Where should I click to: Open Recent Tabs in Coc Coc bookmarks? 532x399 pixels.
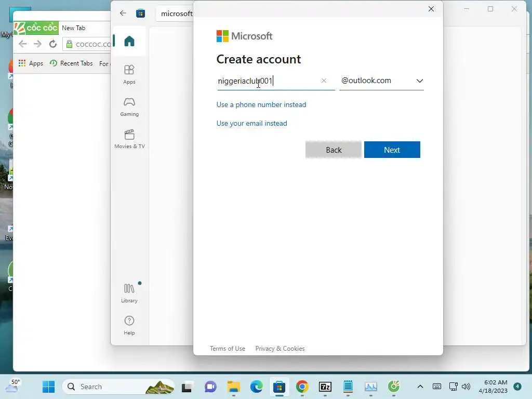(x=71, y=63)
